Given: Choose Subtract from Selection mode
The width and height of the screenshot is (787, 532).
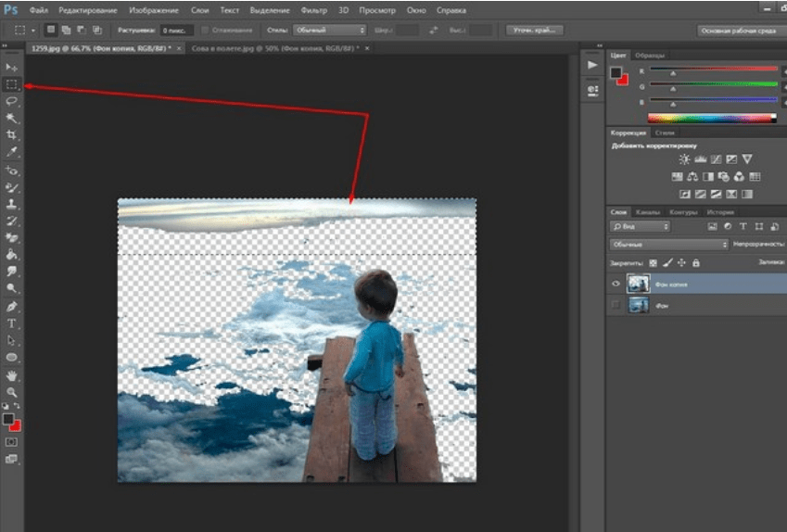Looking at the screenshot, I should pyautogui.click(x=82, y=30).
